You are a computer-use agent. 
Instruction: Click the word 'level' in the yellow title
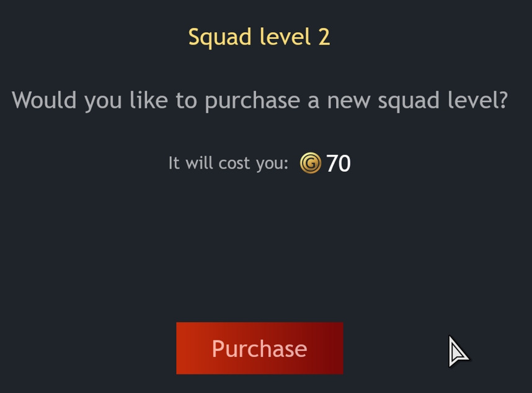tap(285, 37)
